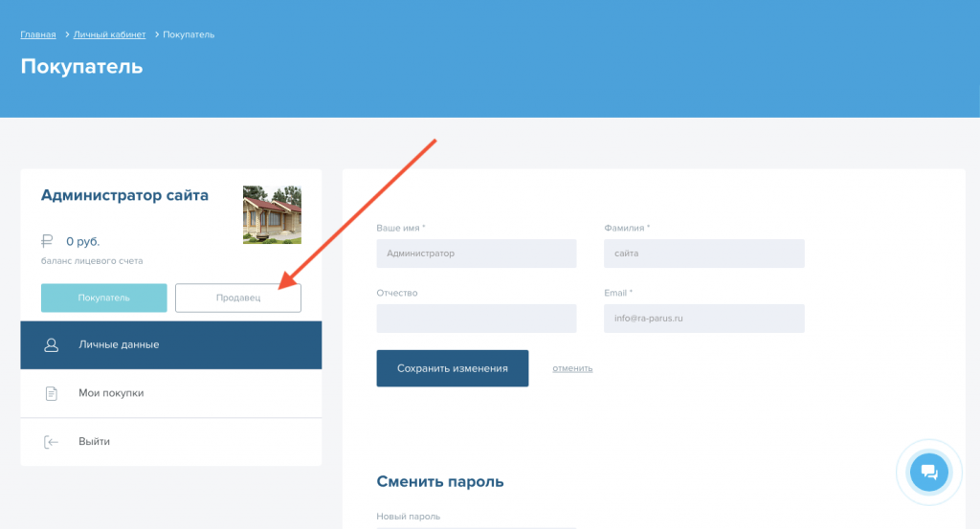
Task: Focus the Email input field
Action: click(703, 319)
